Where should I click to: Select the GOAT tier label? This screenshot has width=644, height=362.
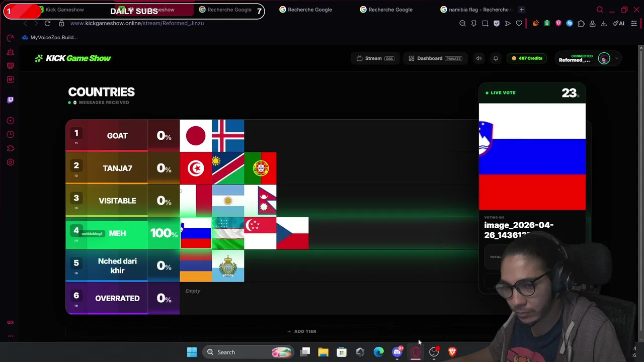117,136
